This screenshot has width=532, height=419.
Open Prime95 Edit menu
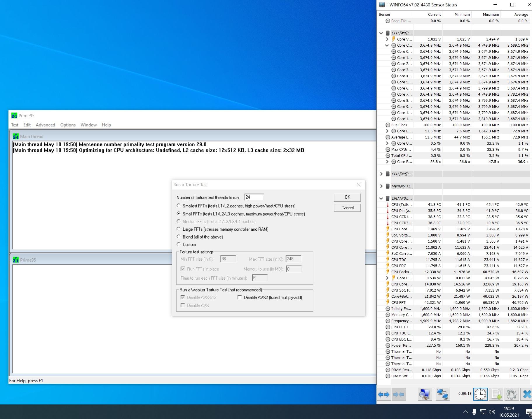27,125
